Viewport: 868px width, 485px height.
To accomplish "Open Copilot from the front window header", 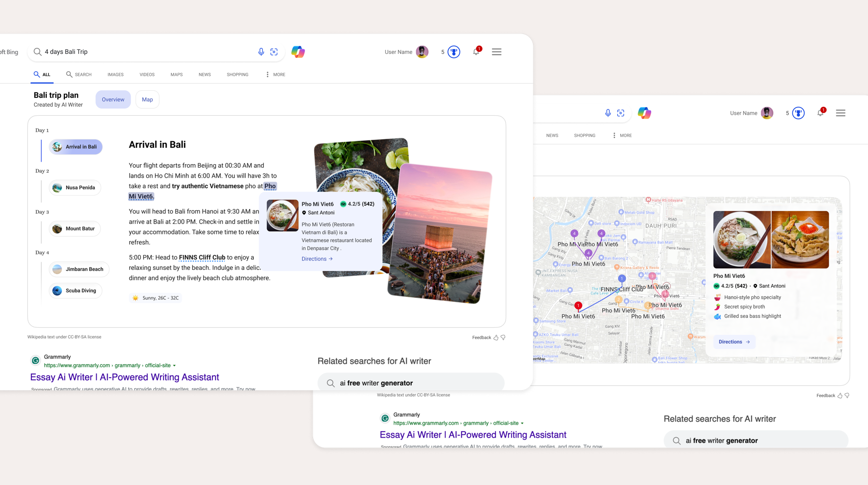I will (x=298, y=52).
